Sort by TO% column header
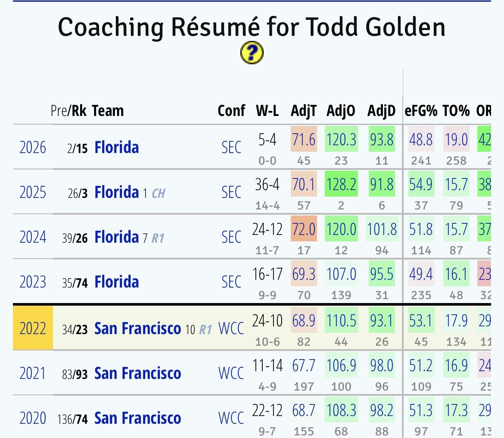The image size is (504, 438). pyautogui.click(x=456, y=111)
